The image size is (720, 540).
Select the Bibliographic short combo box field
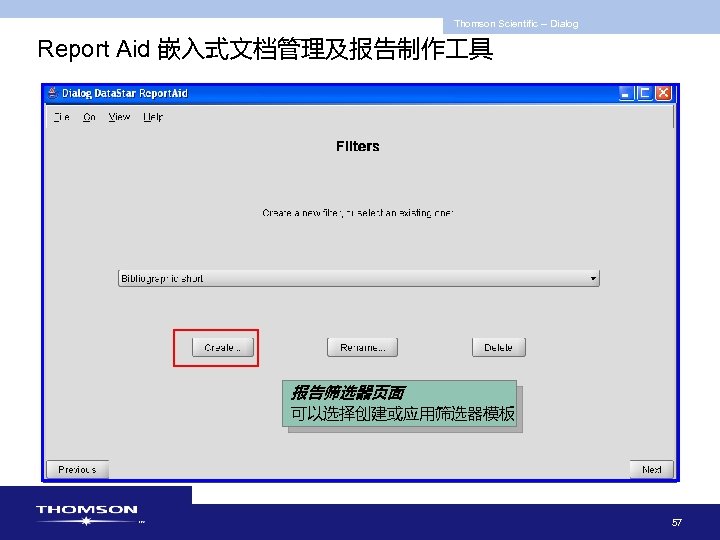pos(359,278)
